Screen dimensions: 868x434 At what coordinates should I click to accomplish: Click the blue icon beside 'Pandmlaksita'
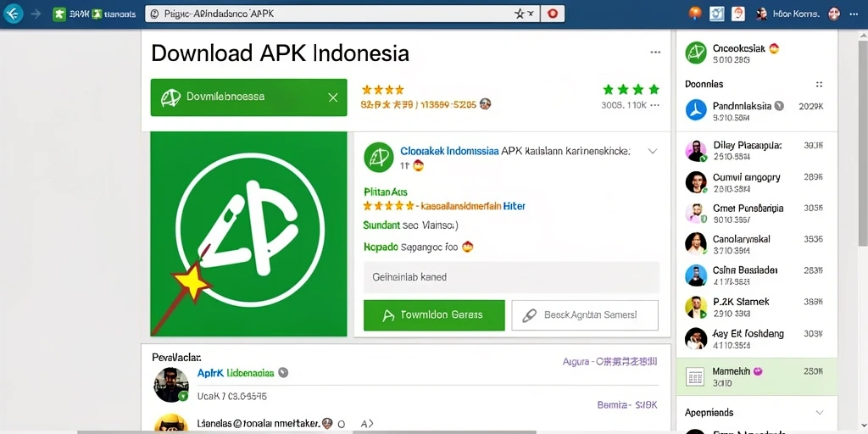tap(696, 109)
